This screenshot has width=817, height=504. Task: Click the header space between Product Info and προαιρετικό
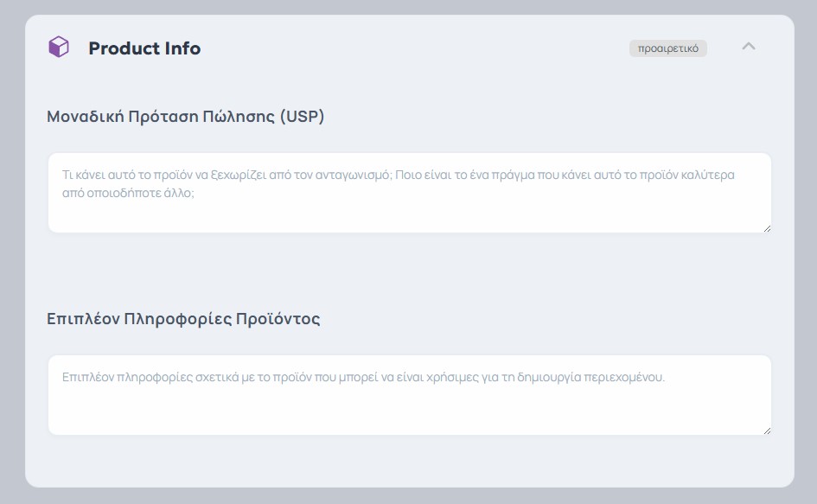pos(415,48)
